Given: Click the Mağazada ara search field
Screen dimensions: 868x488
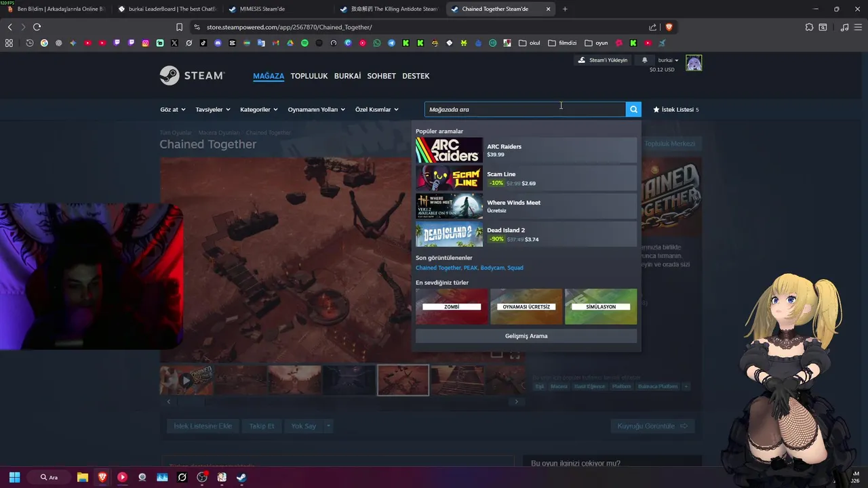Looking at the screenshot, I should click(x=525, y=109).
